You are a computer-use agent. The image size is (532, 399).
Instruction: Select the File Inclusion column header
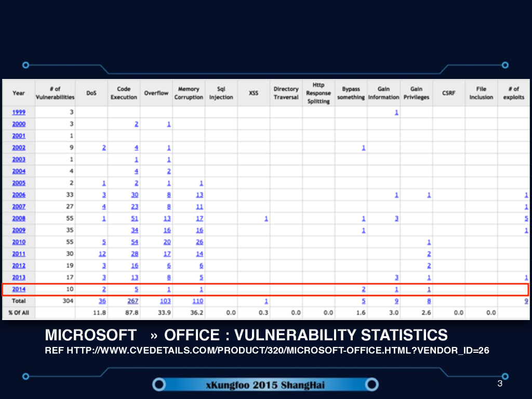pos(481,93)
